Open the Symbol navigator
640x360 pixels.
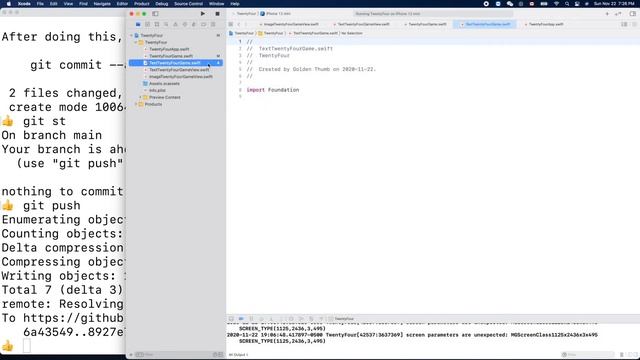point(157,24)
